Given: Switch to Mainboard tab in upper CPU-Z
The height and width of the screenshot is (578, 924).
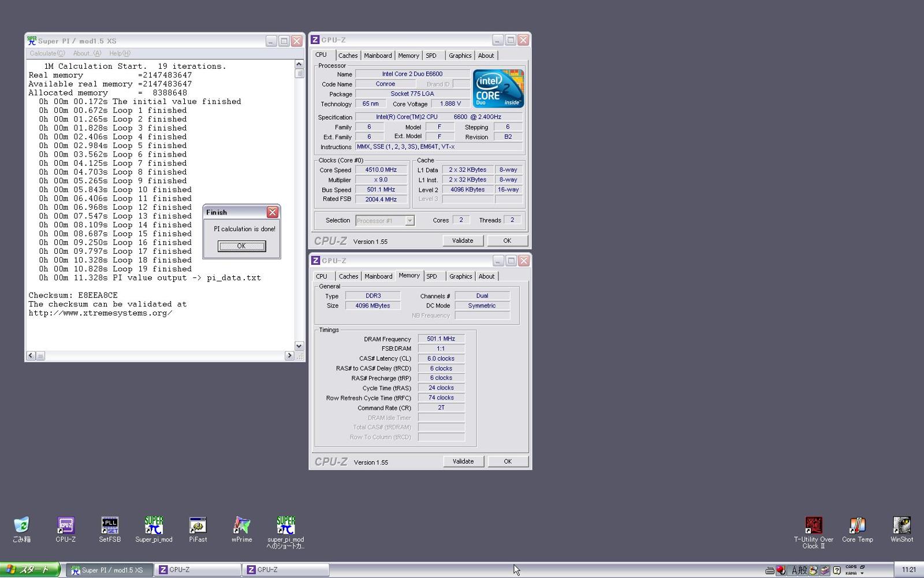Looking at the screenshot, I should tap(378, 55).
